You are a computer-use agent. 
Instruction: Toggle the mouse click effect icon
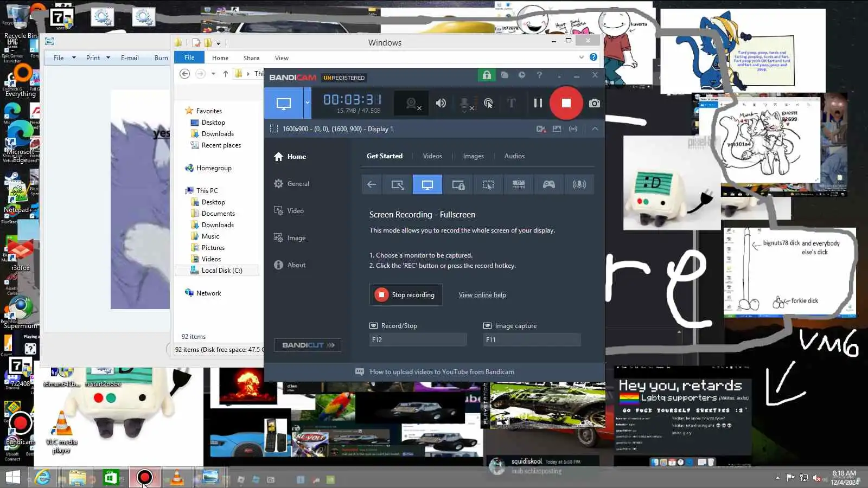[x=488, y=103]
